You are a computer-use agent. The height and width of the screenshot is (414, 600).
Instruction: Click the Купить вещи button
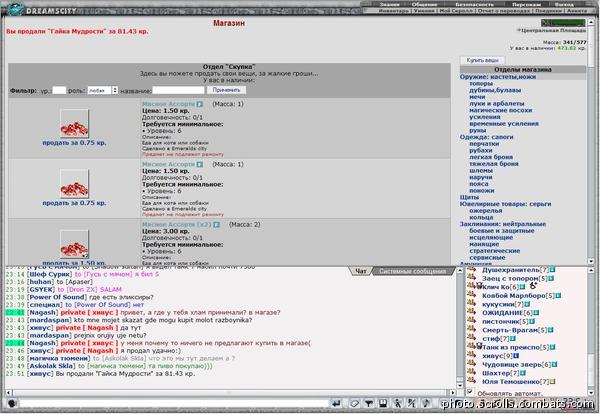point(482,60)
